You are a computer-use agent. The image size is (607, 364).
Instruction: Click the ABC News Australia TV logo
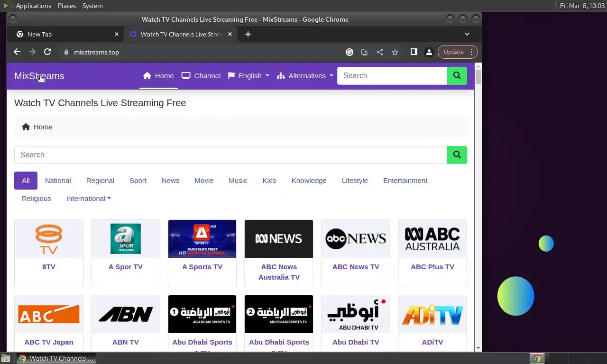(x=279, y=239)
